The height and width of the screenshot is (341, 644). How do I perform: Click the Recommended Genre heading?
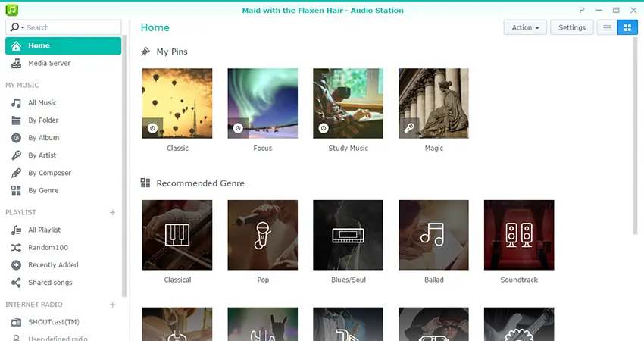(x=201, y=183)
